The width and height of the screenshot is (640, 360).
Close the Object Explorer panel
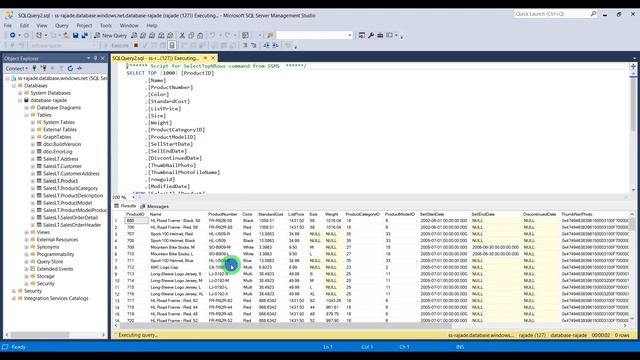pos(102,58)
